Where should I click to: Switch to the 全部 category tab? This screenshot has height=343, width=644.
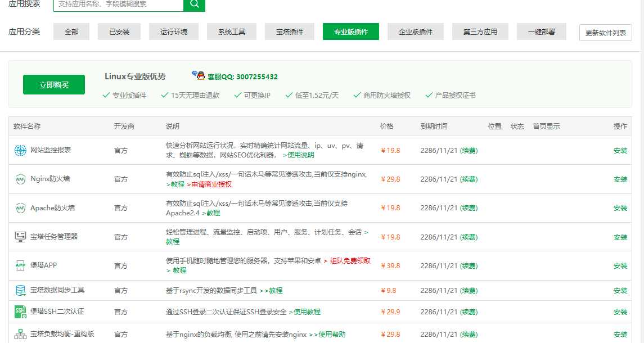[x=71, y=32]
